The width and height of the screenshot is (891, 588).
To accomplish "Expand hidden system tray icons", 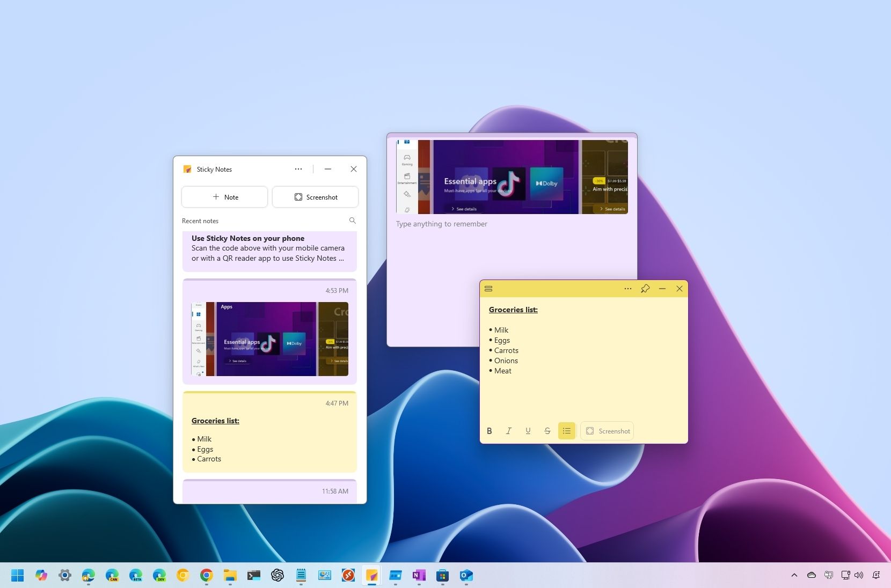I will (794, 575).
